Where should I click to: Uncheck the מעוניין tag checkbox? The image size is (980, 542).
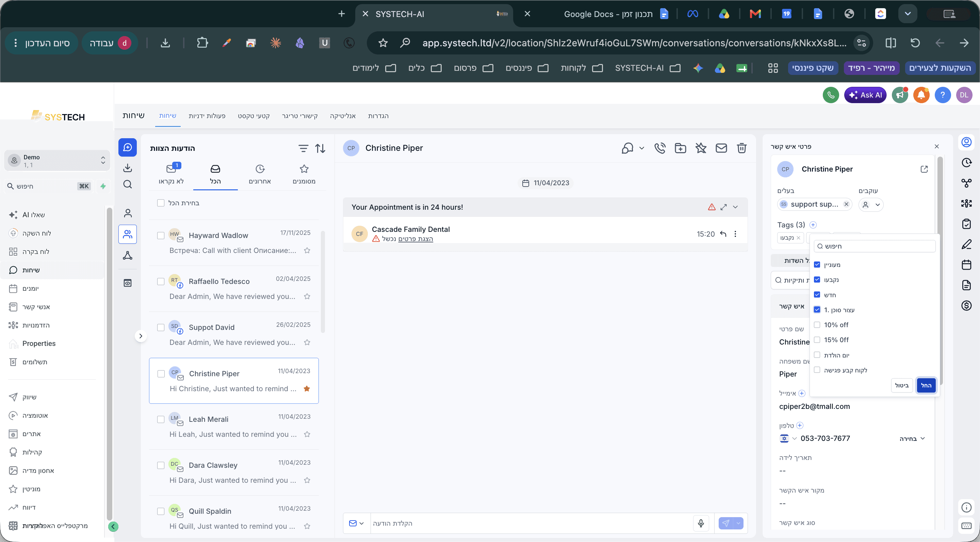817,265
